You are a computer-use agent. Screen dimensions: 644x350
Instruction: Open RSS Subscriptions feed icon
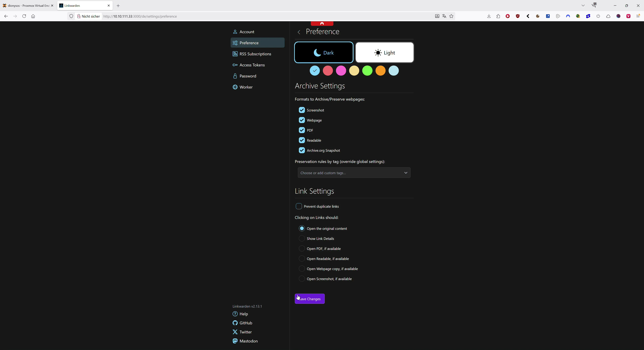point(235,54)
